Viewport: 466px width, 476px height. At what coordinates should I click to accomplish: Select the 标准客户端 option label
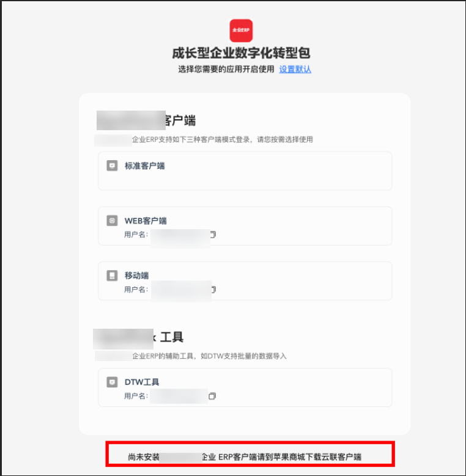pyautogui.click(x=144, y=166)
